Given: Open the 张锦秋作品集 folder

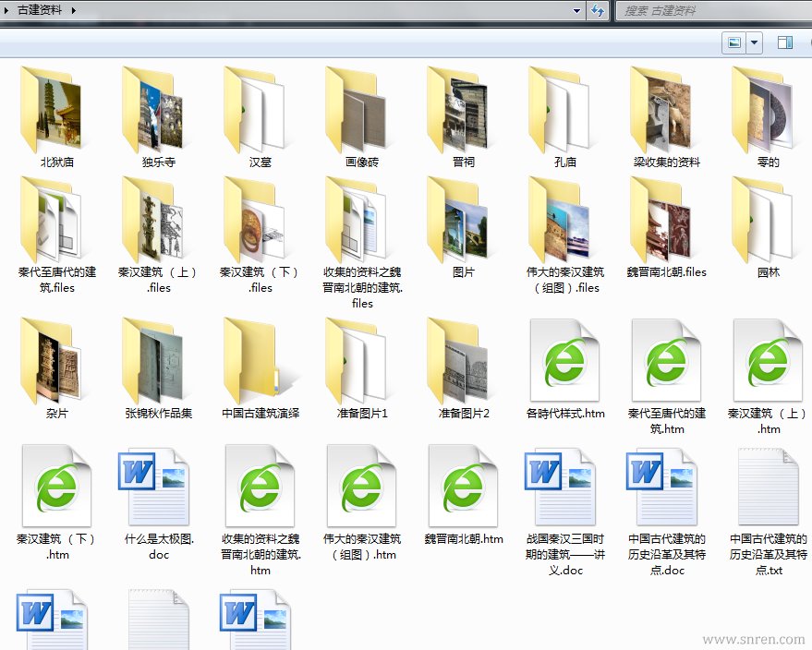Looking at the screenshot, I should coord(152,360).
